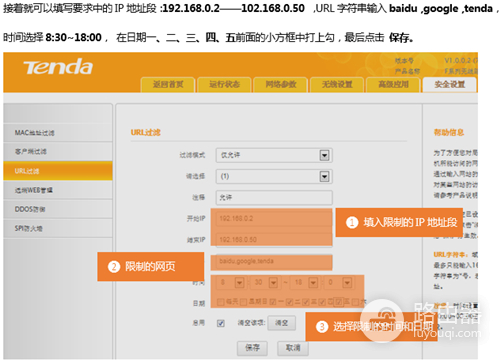
Task: Open the start minute dropdown showing 30
Action: [x=265, y=282]
